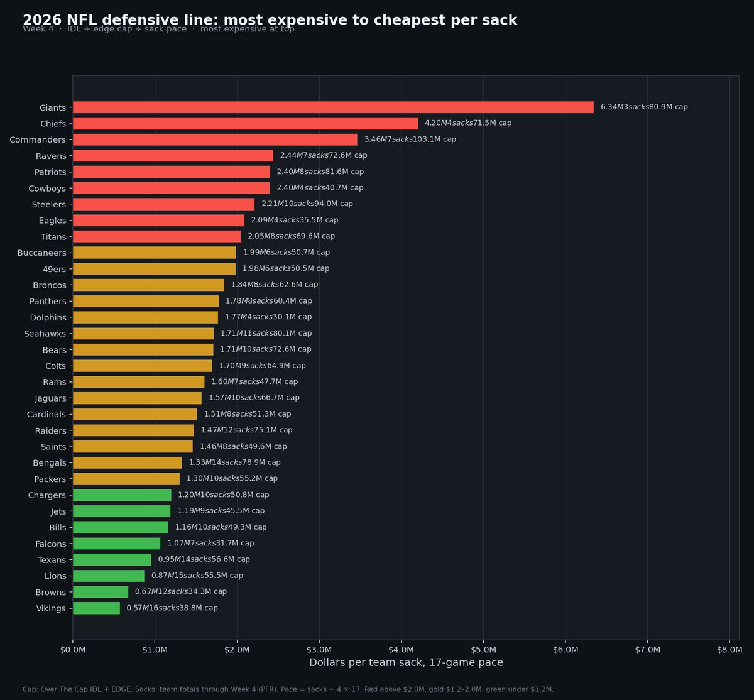Viewport: 754px width, 700px height.
Task: Click the '$1.0M' x-axis tick
Action: (155, 650)
